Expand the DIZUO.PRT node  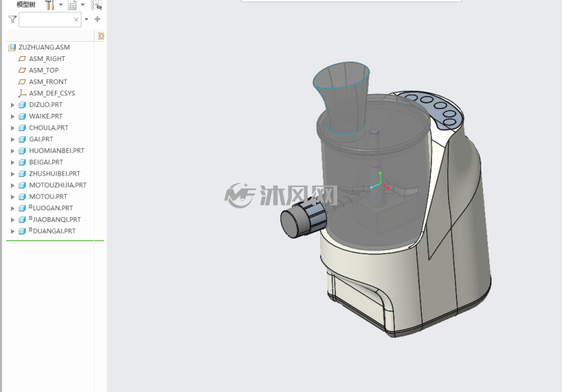pyautogui.click(x=12, y=105)
